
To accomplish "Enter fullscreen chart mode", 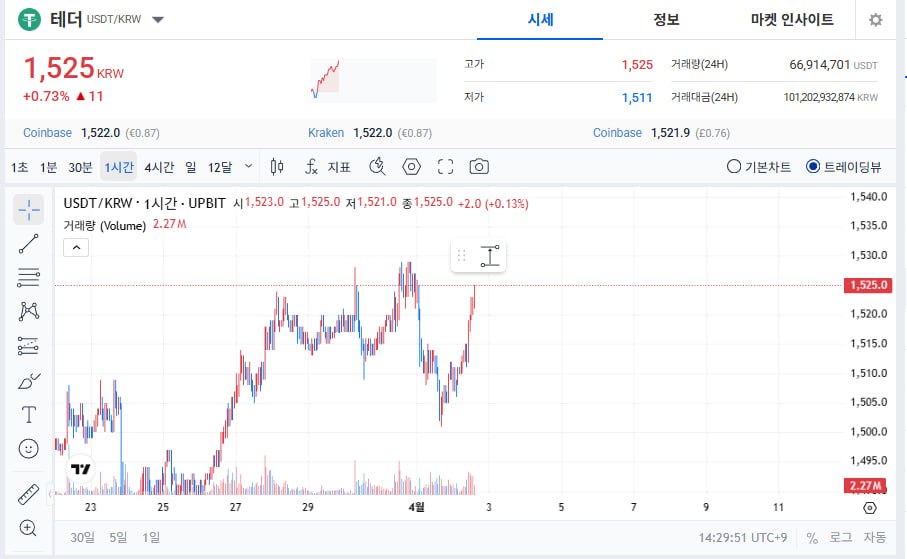I will [446, 167].
